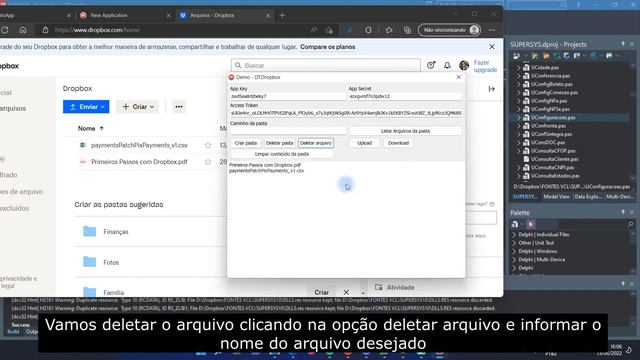Open paymentsPatchPixPayments_v1.csv in Dropbox file list
The width and height of the screenshot is (640, 360).
pyautogui.click(x=139, y=145)
